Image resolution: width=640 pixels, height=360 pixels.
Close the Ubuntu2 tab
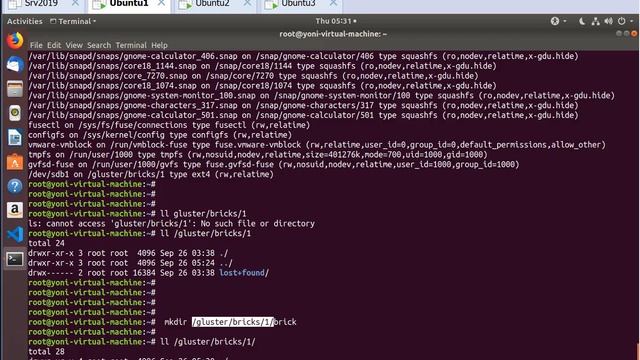247,3
